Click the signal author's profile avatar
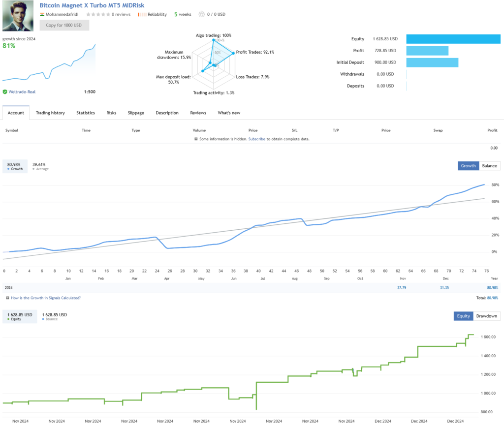Viewport: 504px width, 429px height. coord(17,16)
